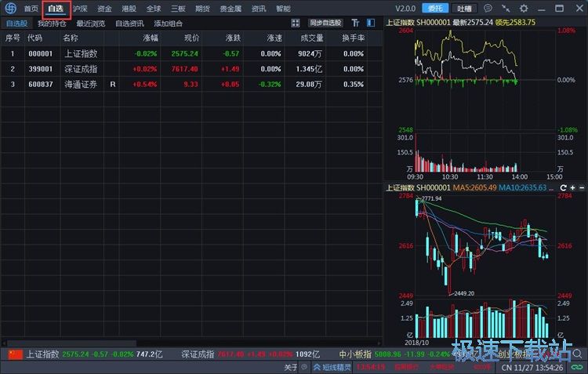The image size is (588, 374).
Task: Sort by 涨跌 column header
Action: coord(233,38)
